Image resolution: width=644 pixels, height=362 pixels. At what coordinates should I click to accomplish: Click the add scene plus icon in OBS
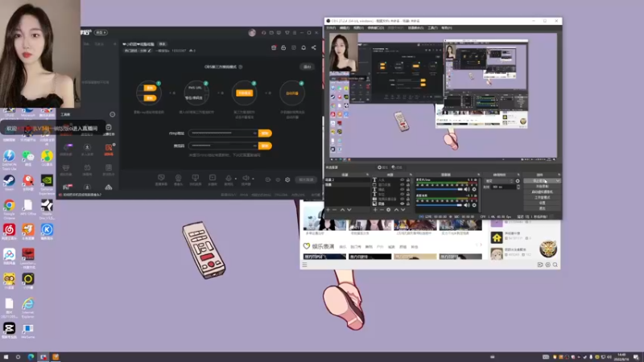click(328, 210)
